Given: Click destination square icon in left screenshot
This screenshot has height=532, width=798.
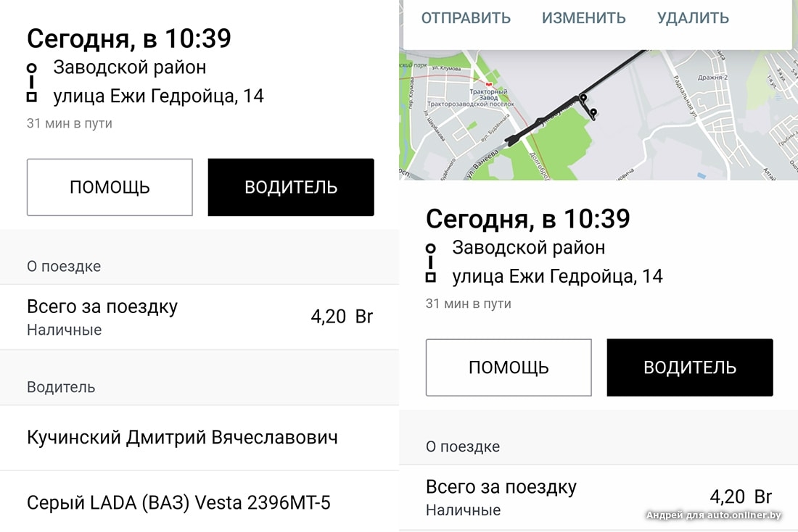Looking at the screenshot, I should 31,96.
